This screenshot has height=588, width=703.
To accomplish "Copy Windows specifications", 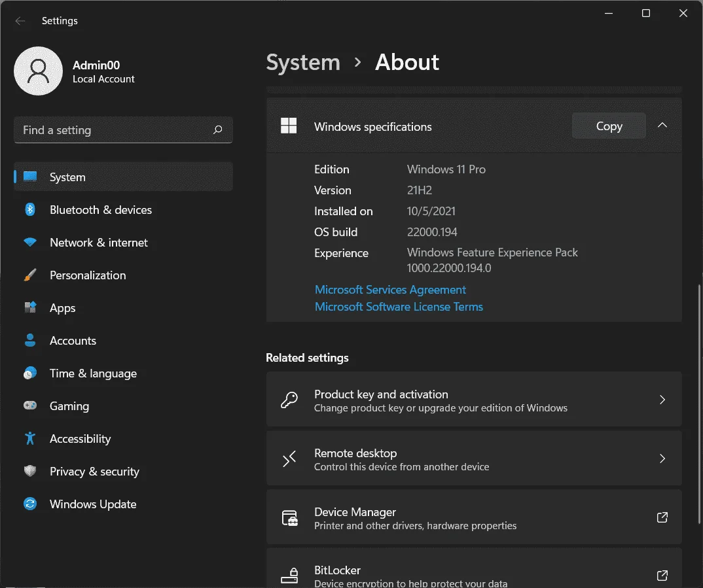I will 609,126.
